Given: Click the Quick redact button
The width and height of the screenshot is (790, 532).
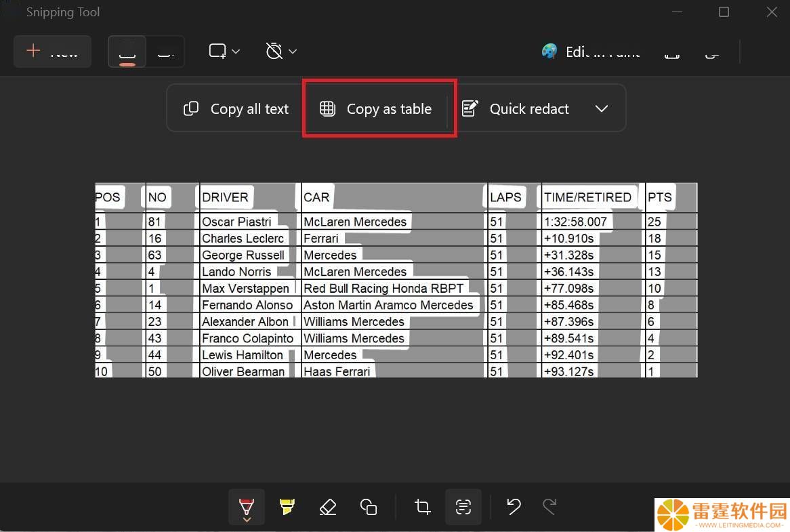Looking at the screenshot, I should pyautogui.click(x=515, y=108).
